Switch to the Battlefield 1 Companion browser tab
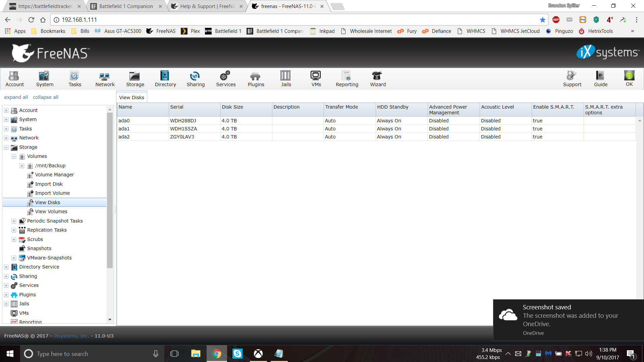Image resolution: width=644 pixels, height=362 pixels. 126,6
